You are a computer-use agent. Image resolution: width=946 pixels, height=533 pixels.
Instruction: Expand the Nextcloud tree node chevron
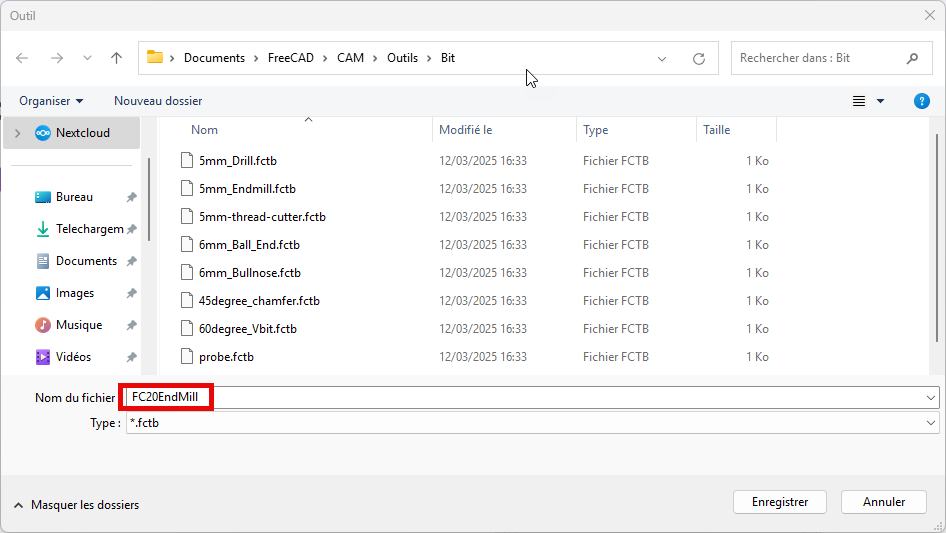(x=17, y=133)
